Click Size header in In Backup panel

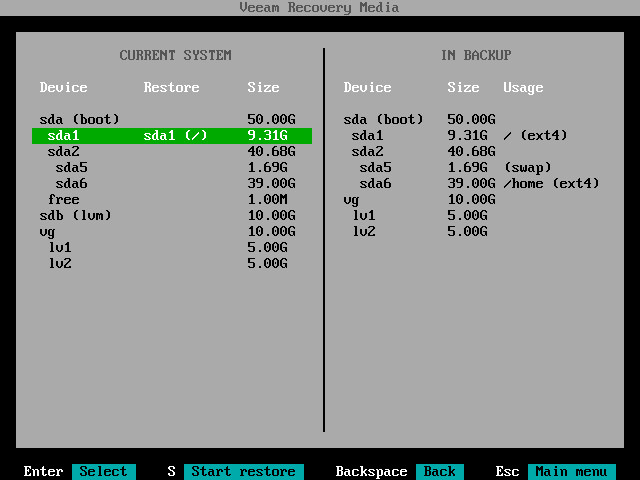pyautogui.click(x=463, y=87)
